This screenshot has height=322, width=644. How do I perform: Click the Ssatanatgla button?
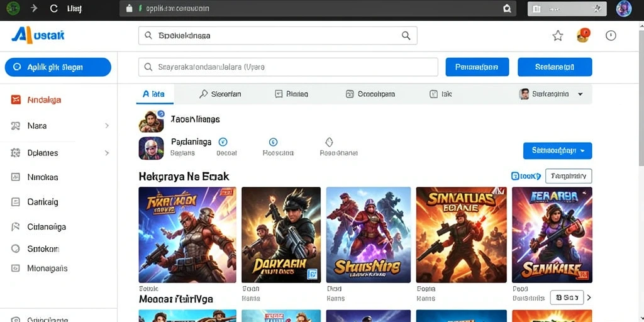(555, 67)
